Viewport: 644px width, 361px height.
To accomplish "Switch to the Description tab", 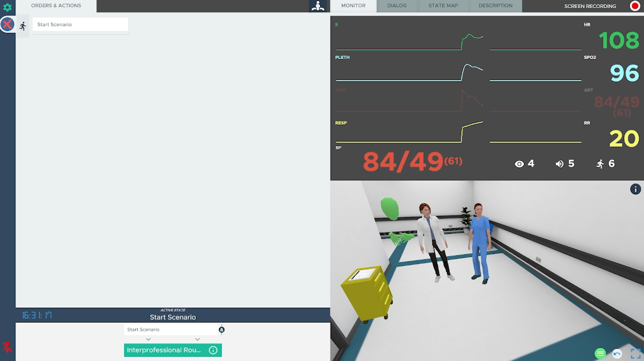I will [495, 6].
